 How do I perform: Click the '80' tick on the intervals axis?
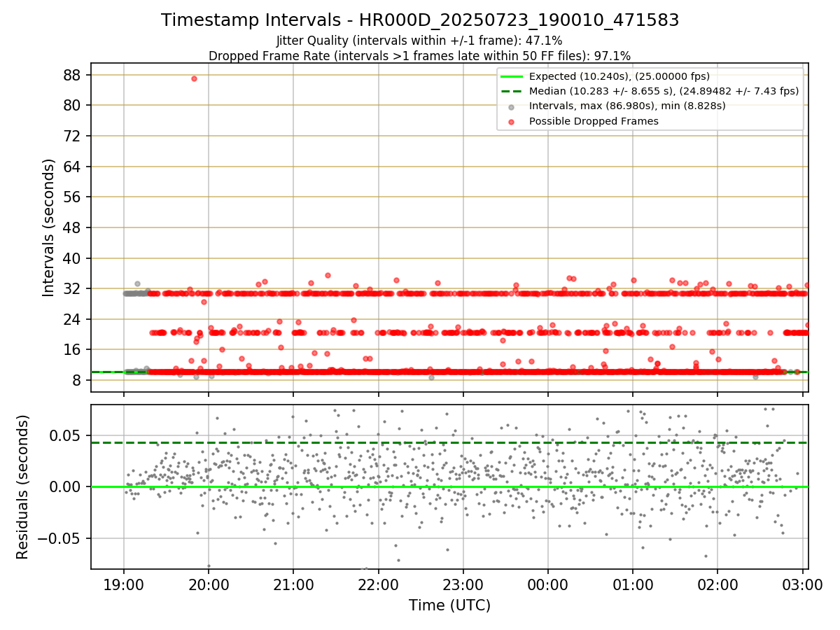point(72,105)
